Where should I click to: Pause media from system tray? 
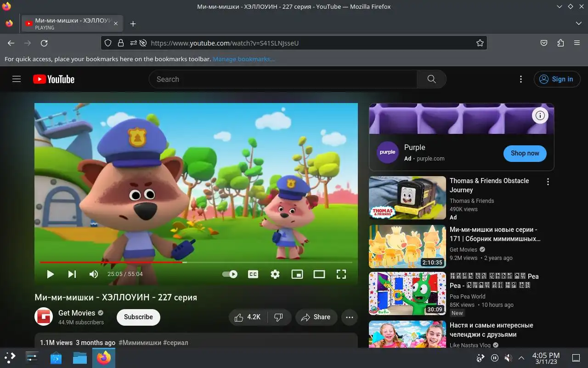click(x=495, y=358)
